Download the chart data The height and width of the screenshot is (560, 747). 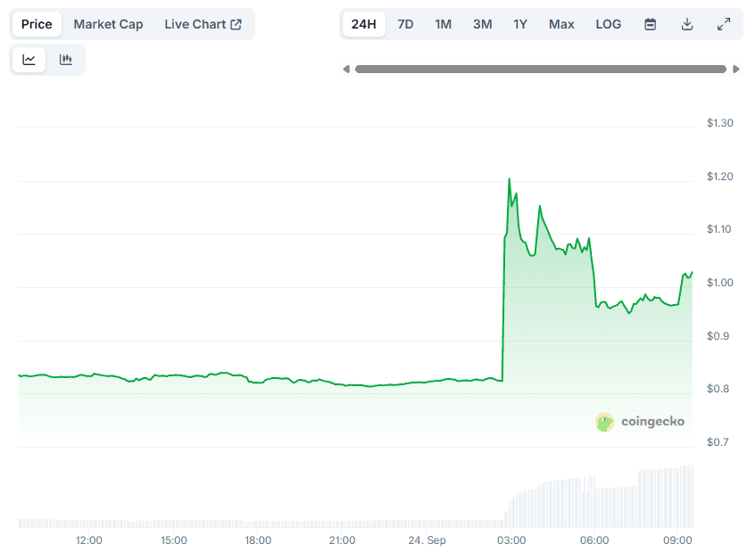[x=687, y=24]
